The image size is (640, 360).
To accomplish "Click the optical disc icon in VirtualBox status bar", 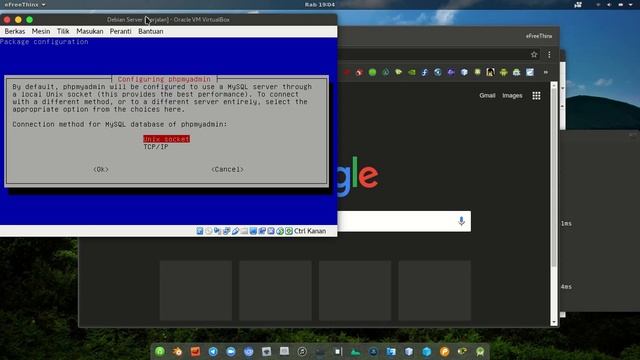I will tap(209, 231).
